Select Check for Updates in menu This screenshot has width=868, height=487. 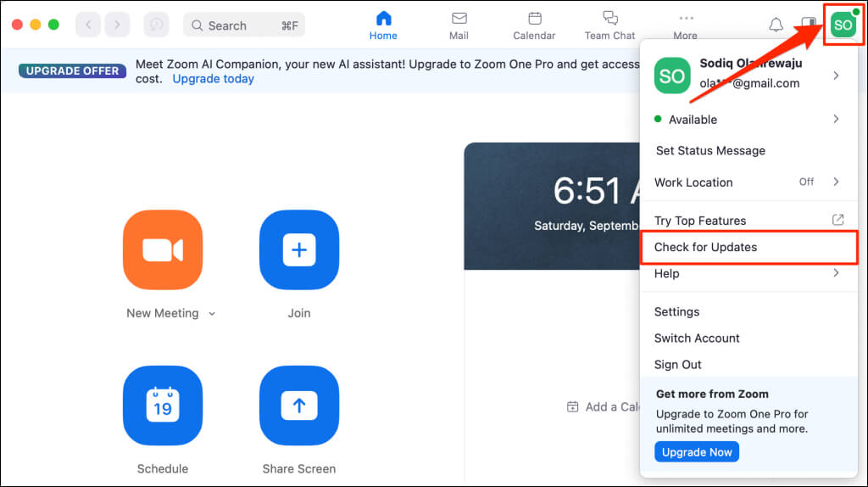coord(748,247)
